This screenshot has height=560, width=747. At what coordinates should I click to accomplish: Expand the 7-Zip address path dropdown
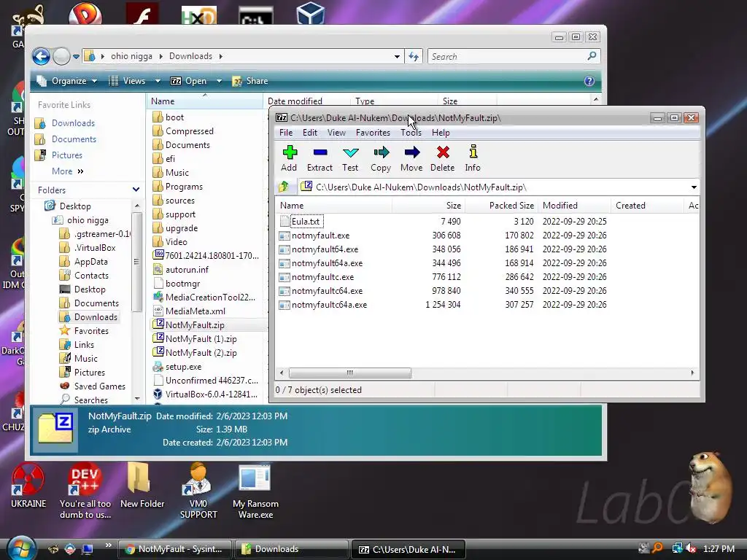pyautogui.click(x=694, y=187)
